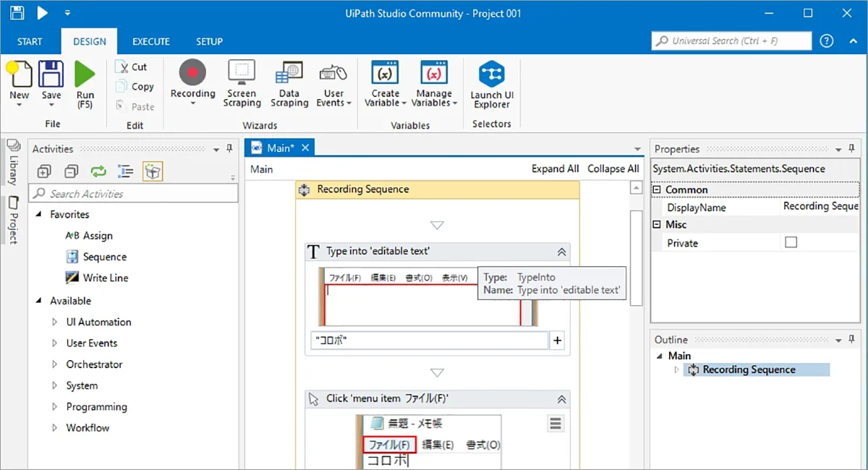The height and width of the screenshot is (470, 868).
Task: Open the Create Variable dropdown
Action: pyautogui.click(x=386, y=84)
